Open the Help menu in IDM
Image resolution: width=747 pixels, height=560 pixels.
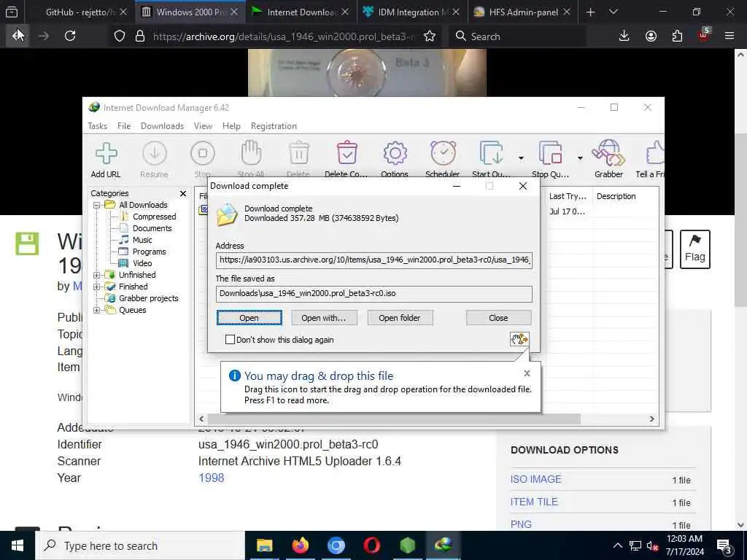(x=231, y=126)
